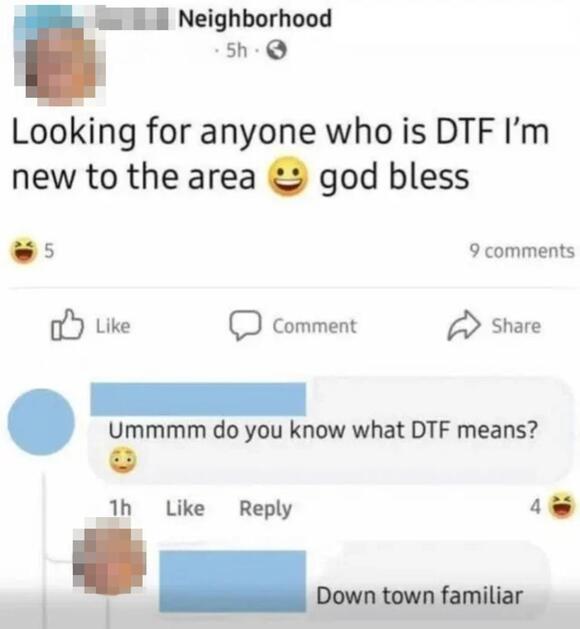Click Reply under the DTF means comment

pyautogui.click(x=265, y=509)
